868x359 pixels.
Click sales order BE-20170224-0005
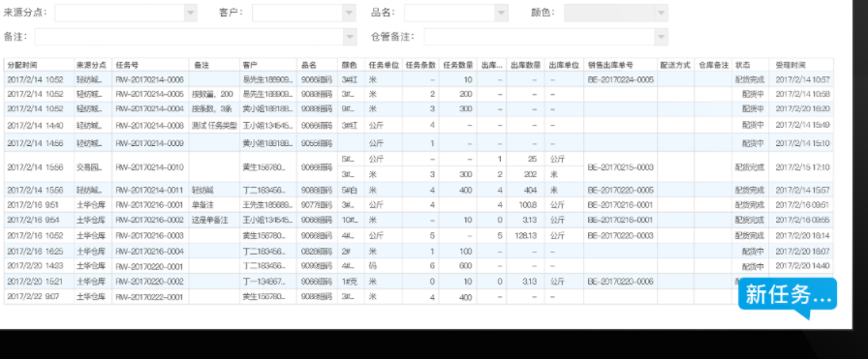(x=621, y=79)
